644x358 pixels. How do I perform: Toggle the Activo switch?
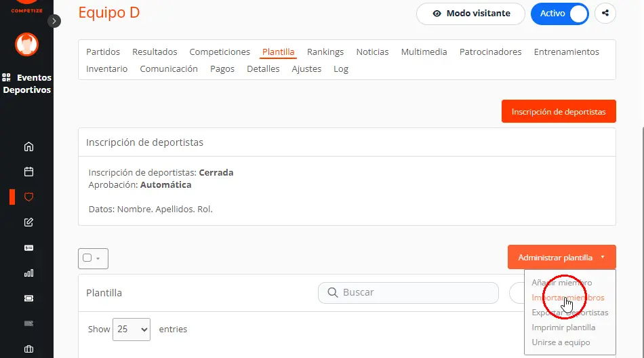point(560,14)
